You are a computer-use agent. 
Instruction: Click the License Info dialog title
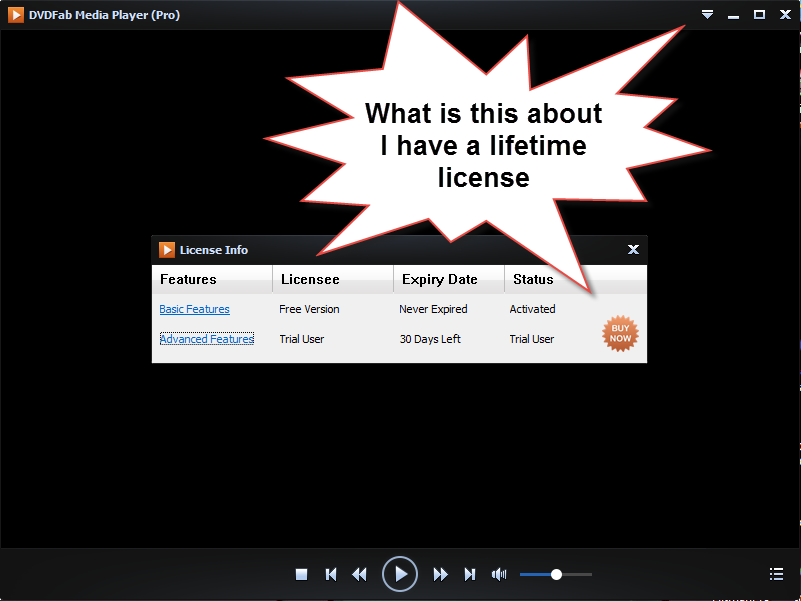(x=214, y=250)
